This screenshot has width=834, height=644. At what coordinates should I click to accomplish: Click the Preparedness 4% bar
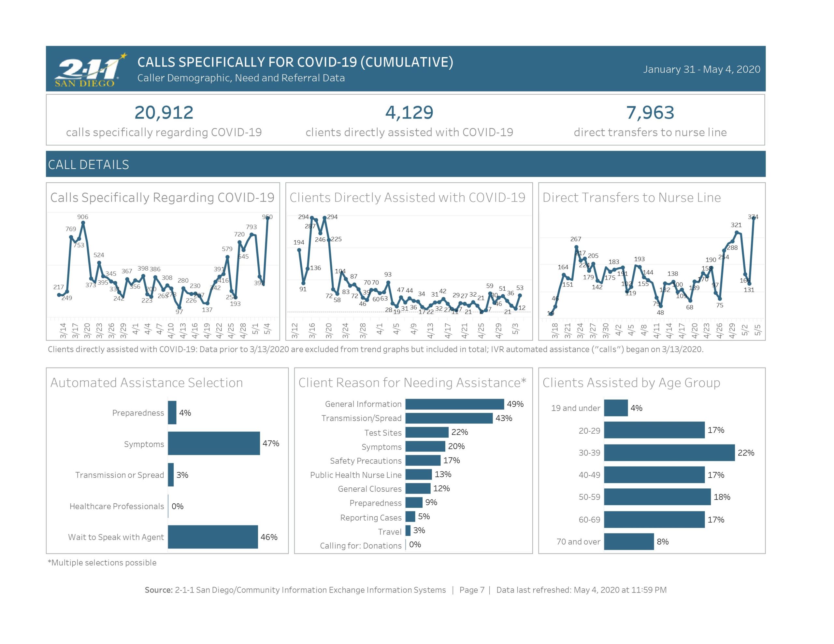(172, 412)
